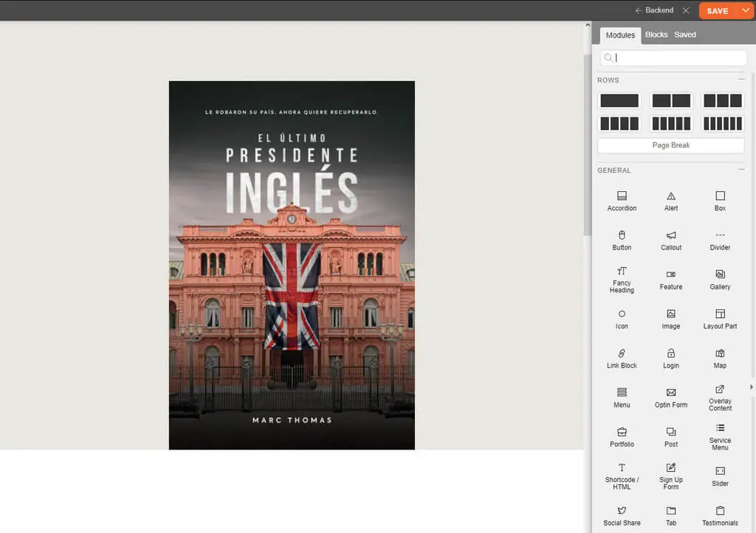756x533 pixels.
Task: Insert a four-column row layout
Action: (619, 123)
